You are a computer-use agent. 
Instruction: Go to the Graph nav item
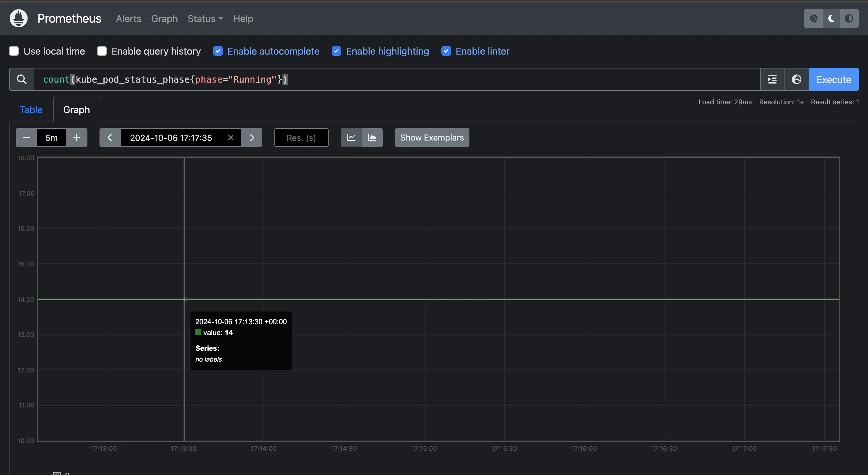[x=164, y=18]
